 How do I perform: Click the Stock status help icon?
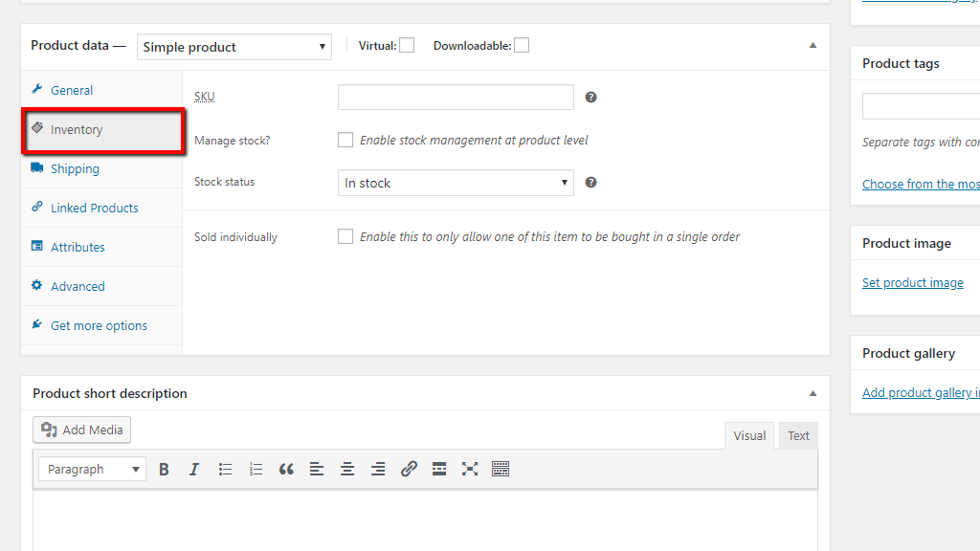coord(590,183)
